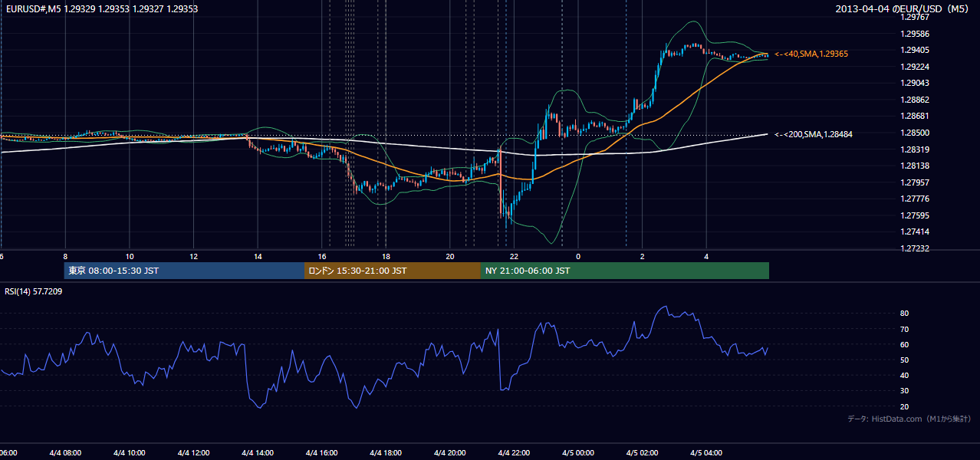Screen dimensions: 980x460
Task: Click hour label 22 under price chart
Action: pos(515,256)
